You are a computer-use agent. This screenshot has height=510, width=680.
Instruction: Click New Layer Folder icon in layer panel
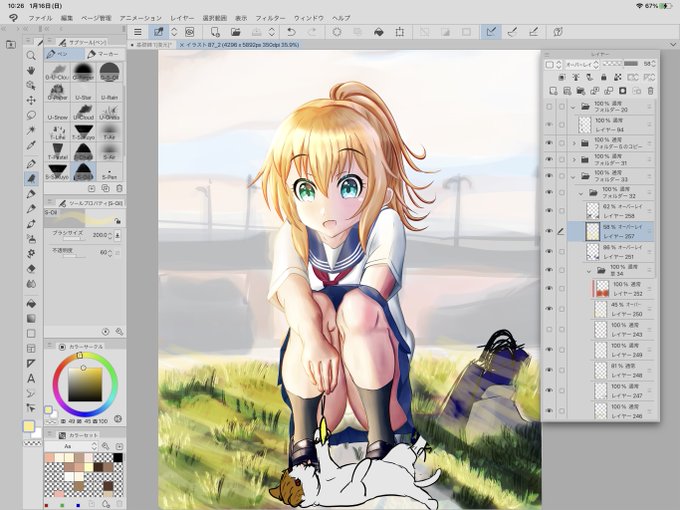(581, 91)
